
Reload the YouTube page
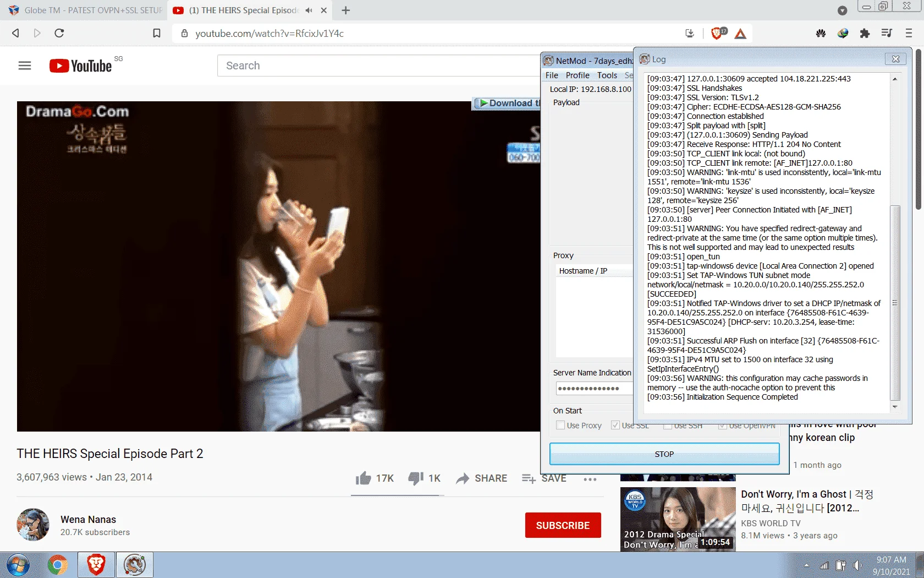click(x=59, y=33)
